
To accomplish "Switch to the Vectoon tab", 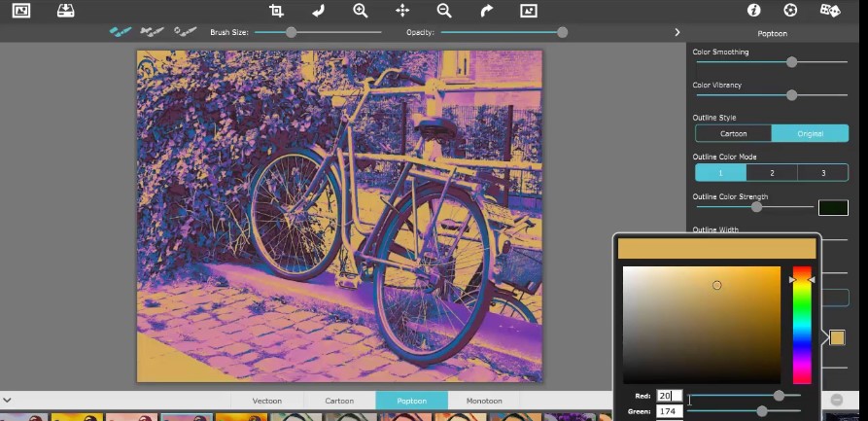I will (267, 401).
